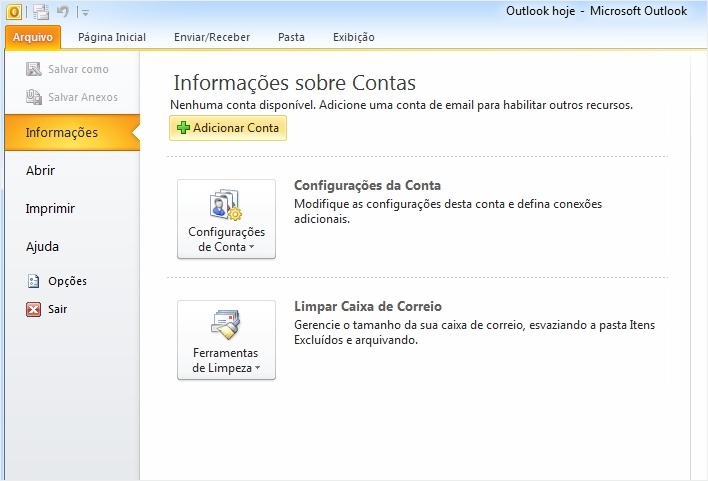
Task: Select Informações in the left sidebar
Action: pos(62,132)
